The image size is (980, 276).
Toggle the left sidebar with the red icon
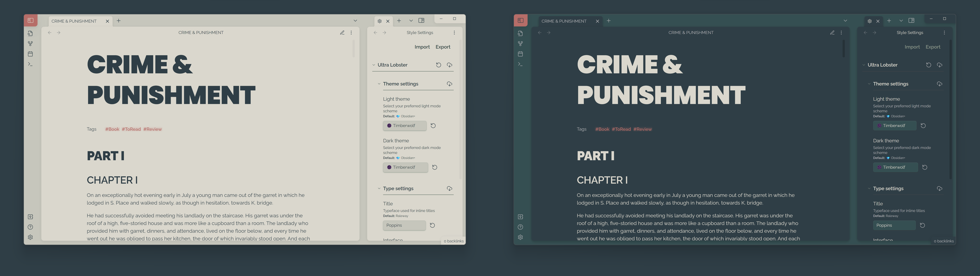(30, 20)
